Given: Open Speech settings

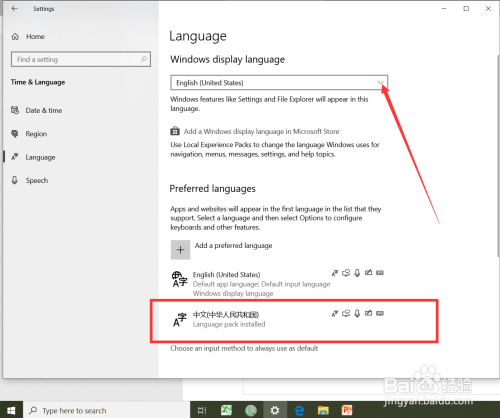Looking at the screenshot, I should [30, 180].
